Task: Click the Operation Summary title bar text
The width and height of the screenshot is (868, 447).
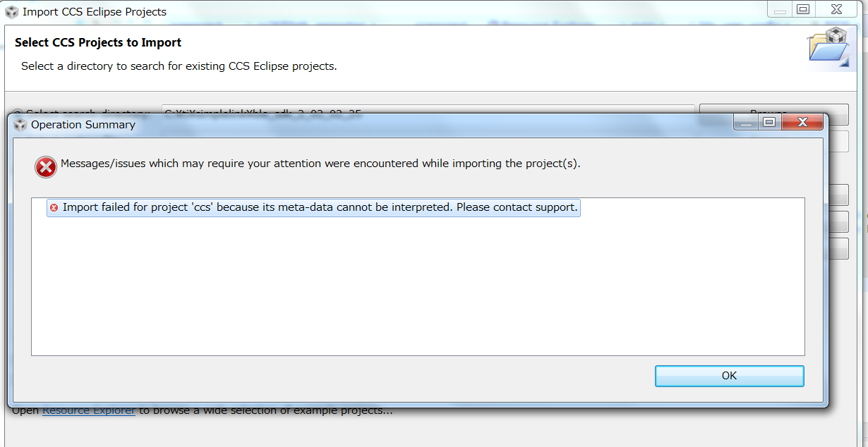Action: (83, 125)
